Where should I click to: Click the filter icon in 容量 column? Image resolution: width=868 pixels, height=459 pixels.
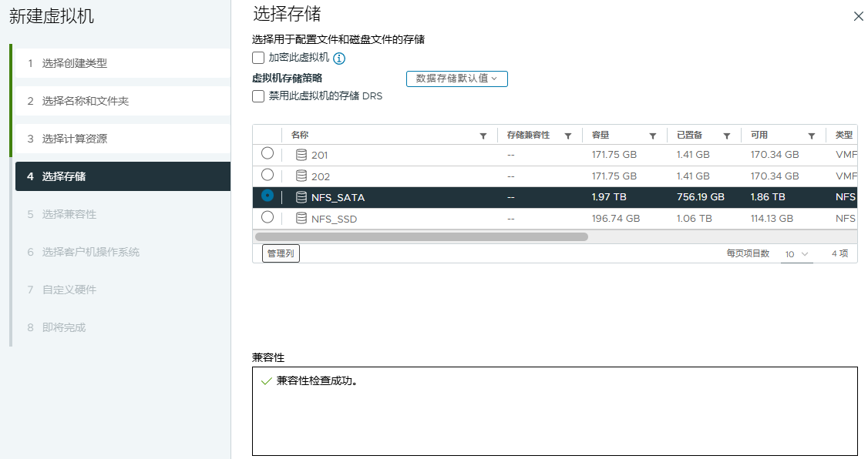coord(652,136)
